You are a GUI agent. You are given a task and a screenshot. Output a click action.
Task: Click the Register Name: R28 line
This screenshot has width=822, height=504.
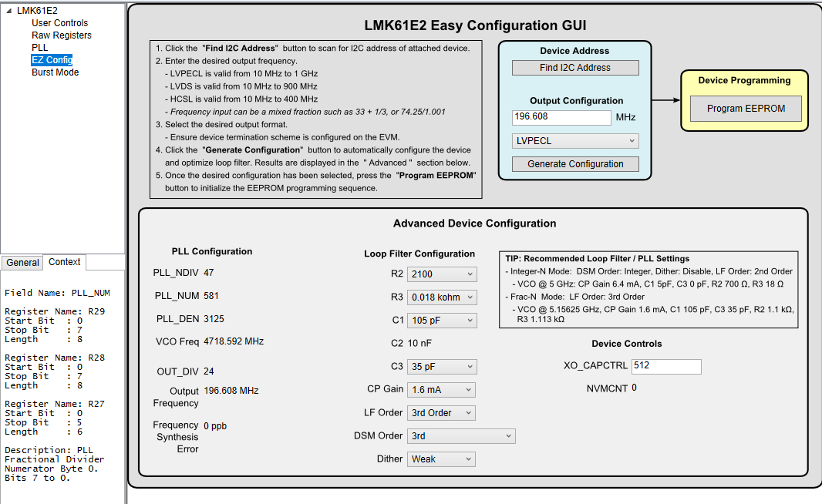click(55, 358)
